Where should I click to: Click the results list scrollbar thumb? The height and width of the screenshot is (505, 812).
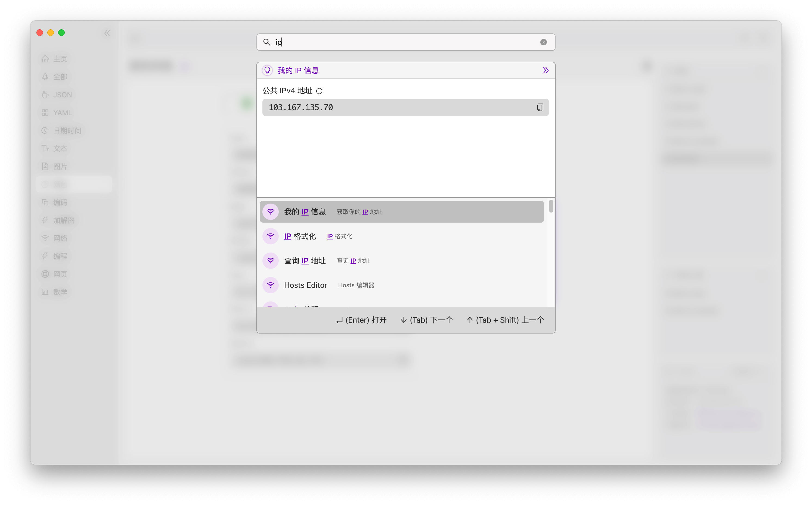pyautogui.click(x=551, y=206)
